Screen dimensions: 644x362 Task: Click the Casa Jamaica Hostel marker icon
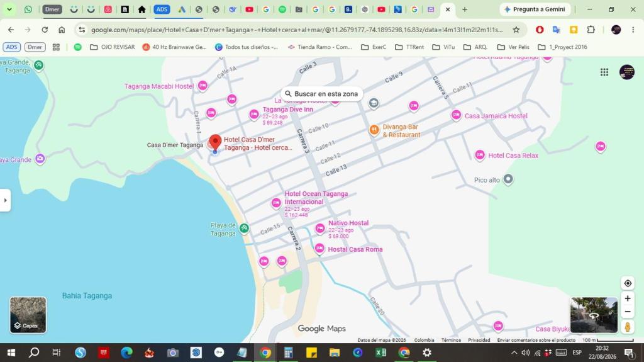456,116
